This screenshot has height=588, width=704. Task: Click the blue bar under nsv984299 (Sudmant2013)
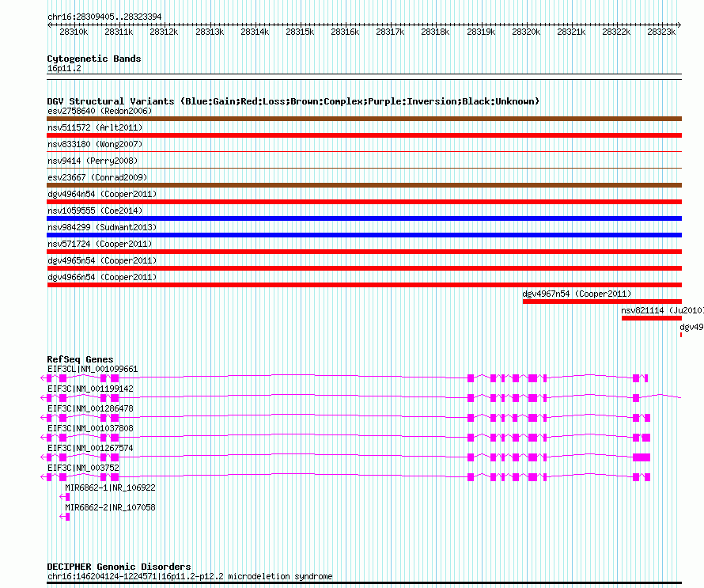364,235
